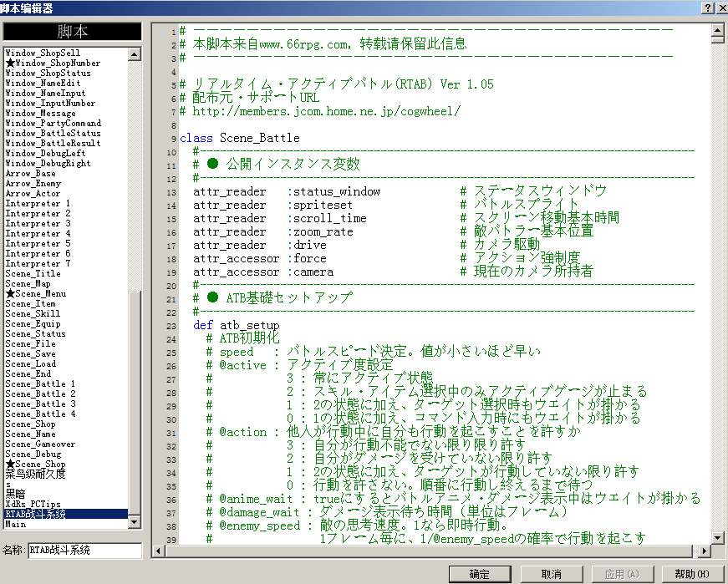Select the Window_Message script
The image size is (728, 584).
coord(66,114)
